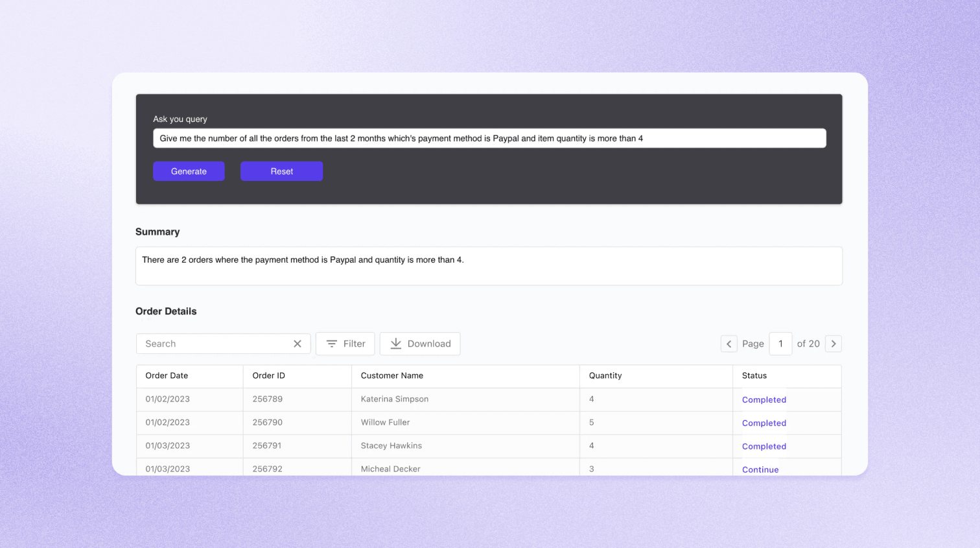
Task: Click the Customer Name column header
Action: [391, 375]
